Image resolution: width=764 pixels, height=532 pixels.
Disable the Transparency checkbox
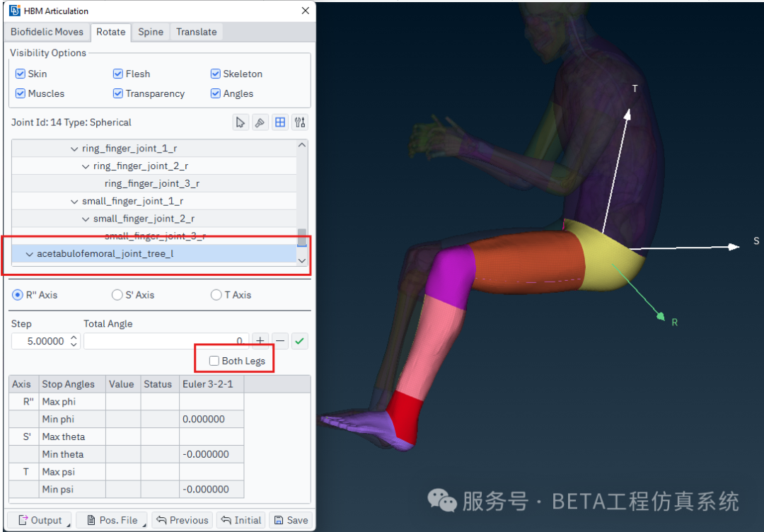click(118, 93)
